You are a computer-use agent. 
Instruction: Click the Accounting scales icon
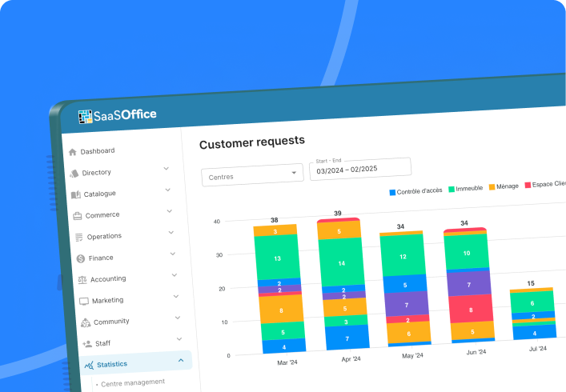[x=82, y=280]
